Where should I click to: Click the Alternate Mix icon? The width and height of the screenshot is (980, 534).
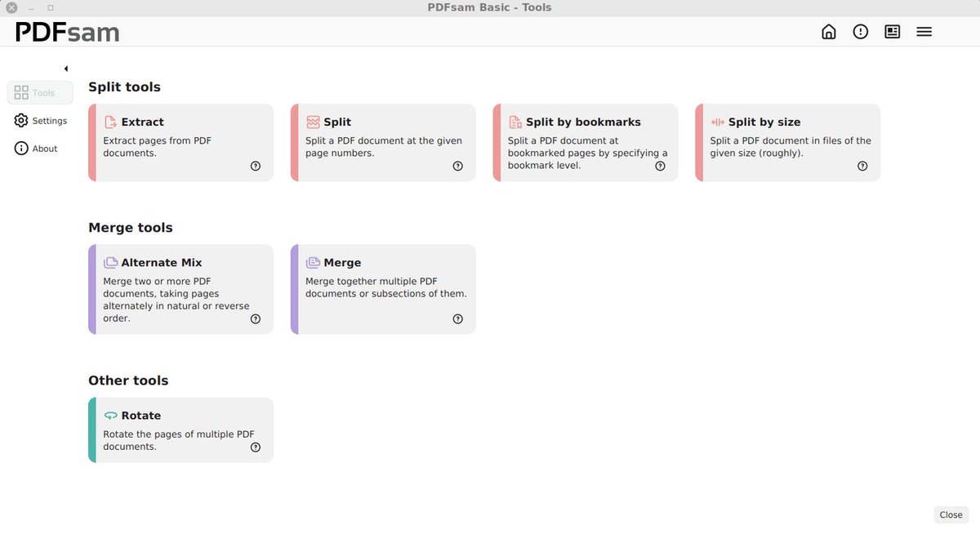110,263
